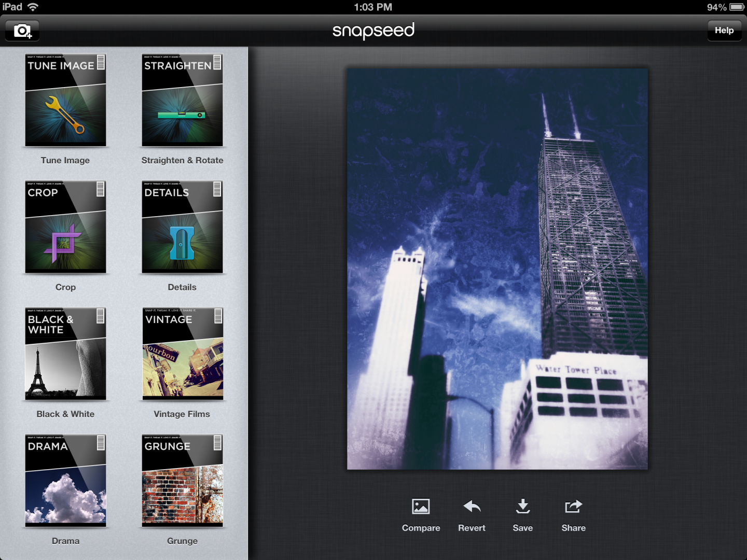Share the edited photo

click(x=573, y=507)
